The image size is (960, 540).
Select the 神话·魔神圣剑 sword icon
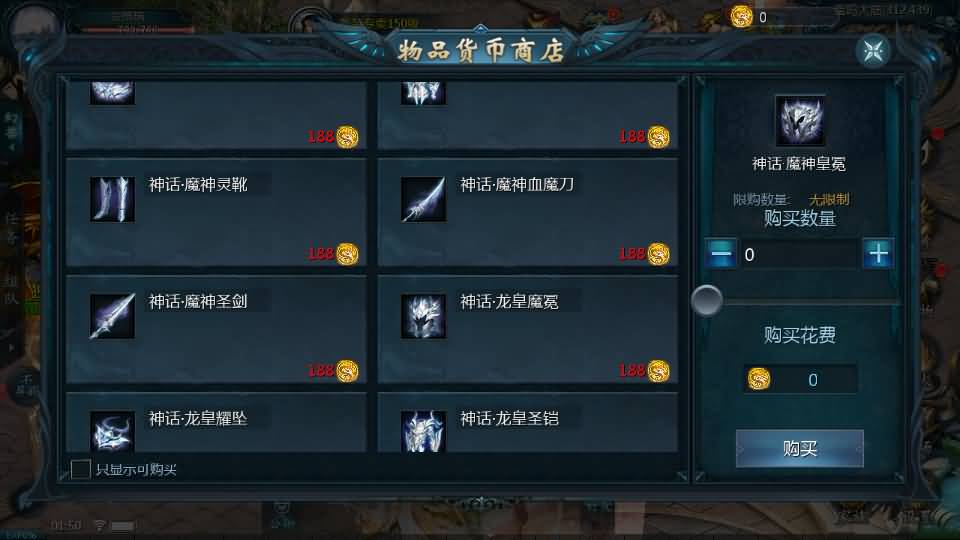[112, 316]
